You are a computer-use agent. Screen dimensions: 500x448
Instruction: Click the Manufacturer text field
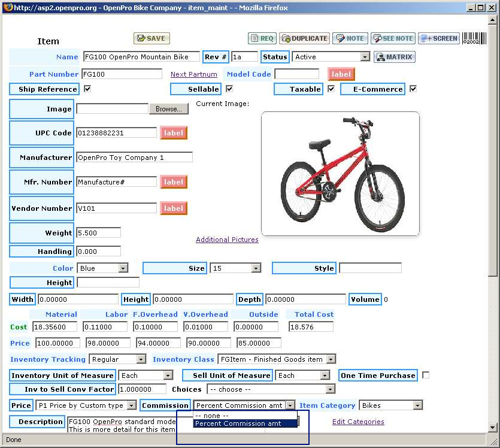pos(134,158)
